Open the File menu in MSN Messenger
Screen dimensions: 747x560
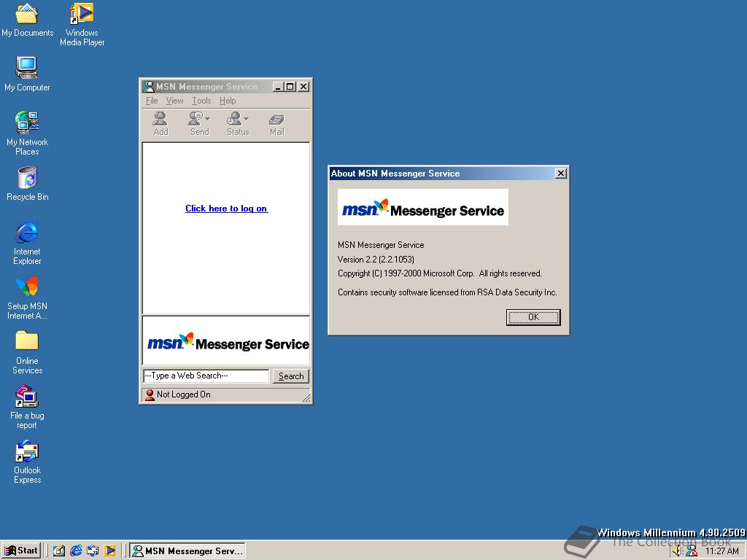(152, 101)
